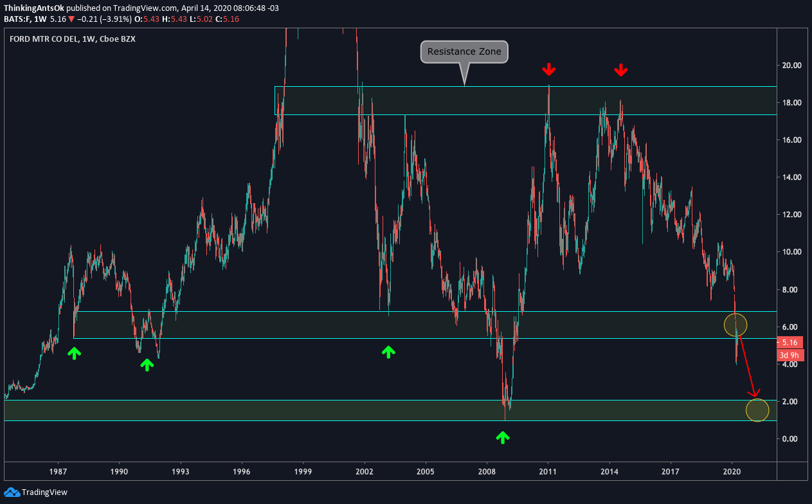This screenshot has height=504, width=812.
Task: Open the ThinkingAntsOk author name
Action: click(34, 8)
